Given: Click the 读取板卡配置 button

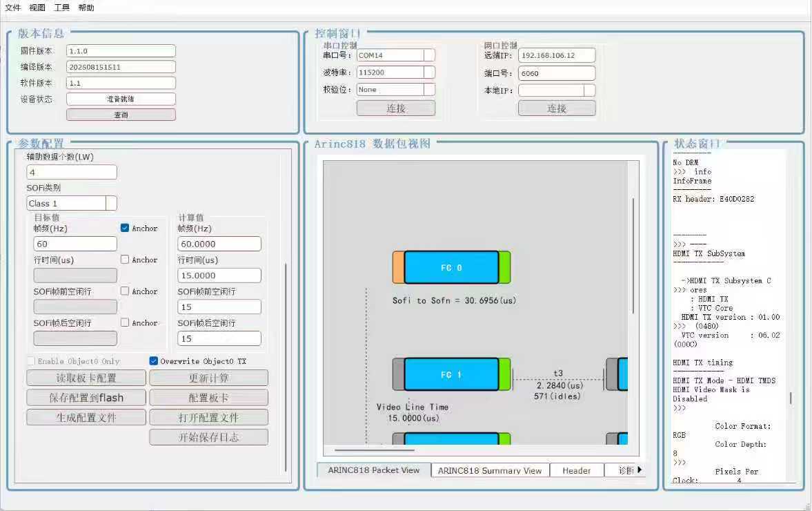Looking at the screenshot, I should [86, 378].
